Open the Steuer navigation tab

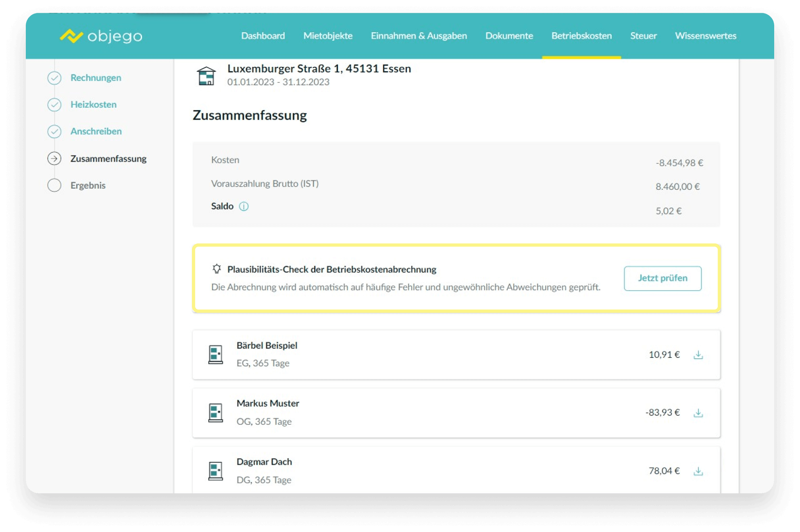tap(643, 36)
